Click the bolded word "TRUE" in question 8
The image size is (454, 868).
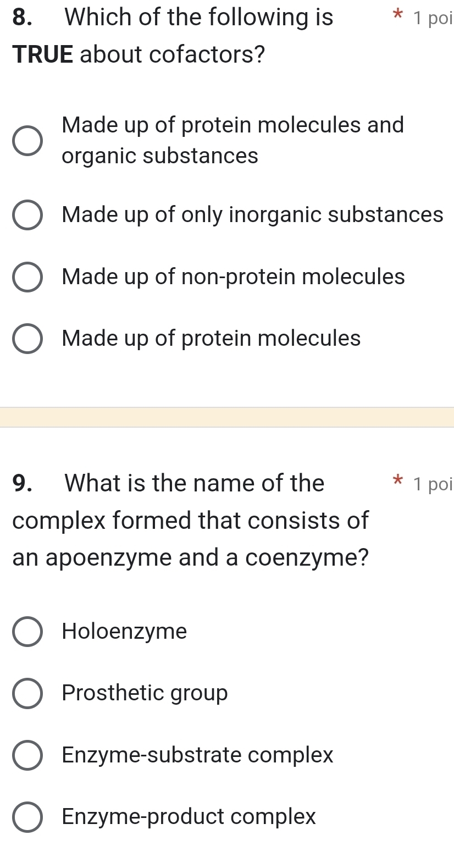[42, 54]
